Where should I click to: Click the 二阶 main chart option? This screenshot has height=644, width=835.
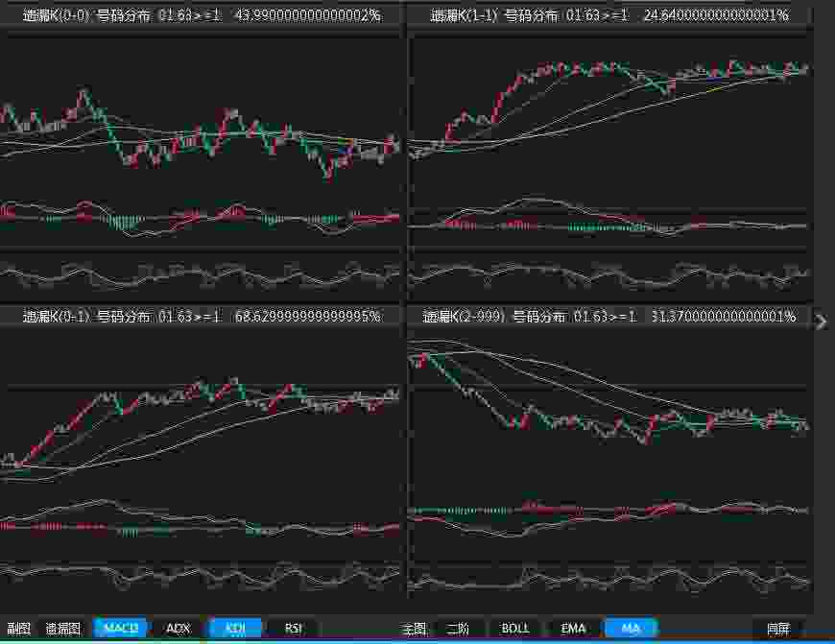(459, 629)
